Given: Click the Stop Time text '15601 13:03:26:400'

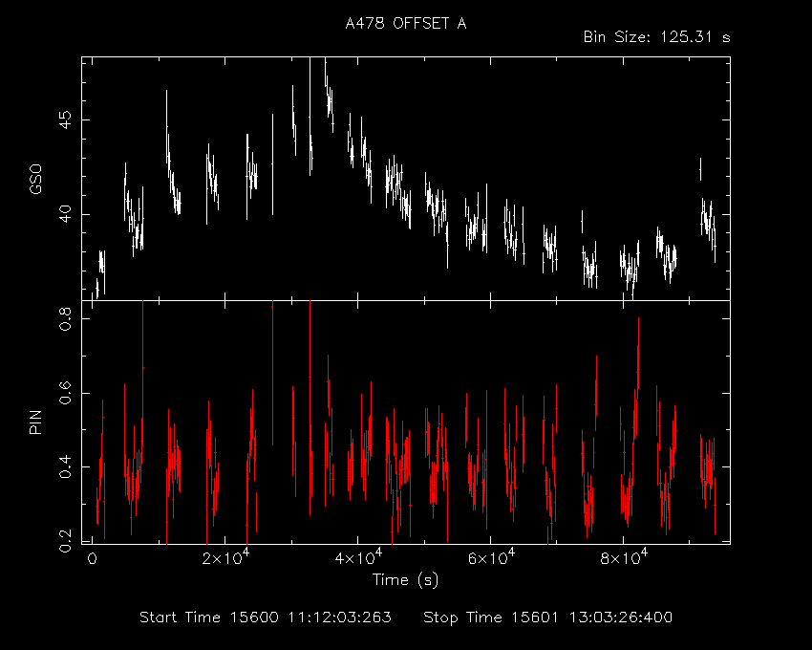Looking at the screenshot, I should pos(592,617).
